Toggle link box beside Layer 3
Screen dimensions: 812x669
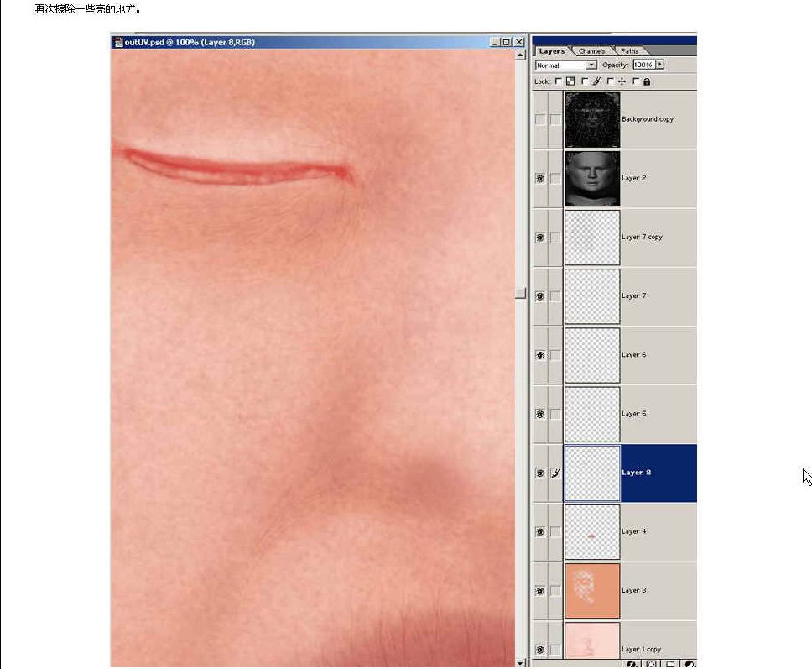tap(555, 591)
